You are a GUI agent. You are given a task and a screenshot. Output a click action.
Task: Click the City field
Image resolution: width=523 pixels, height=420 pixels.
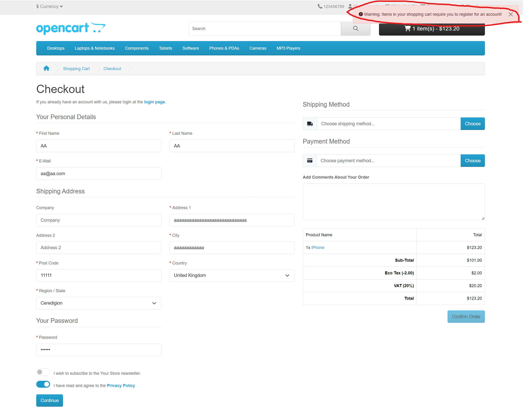232,248
